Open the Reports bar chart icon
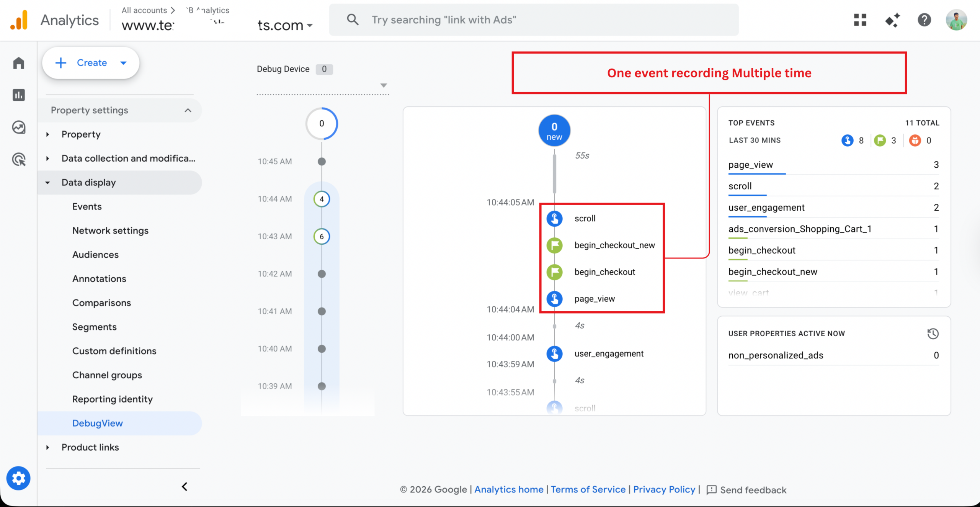This screenshot has width=980, height=507. (18, 95)
